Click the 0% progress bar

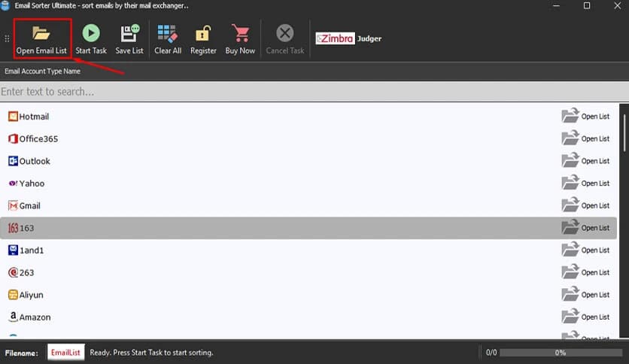(x=561, y=353)
